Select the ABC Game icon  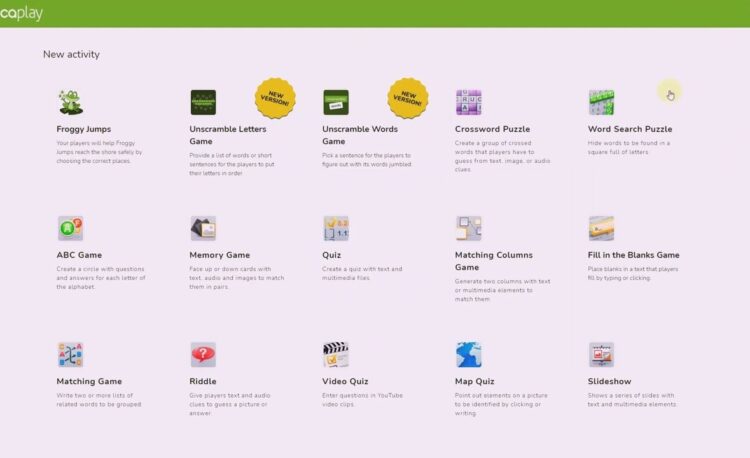[70, 228]
